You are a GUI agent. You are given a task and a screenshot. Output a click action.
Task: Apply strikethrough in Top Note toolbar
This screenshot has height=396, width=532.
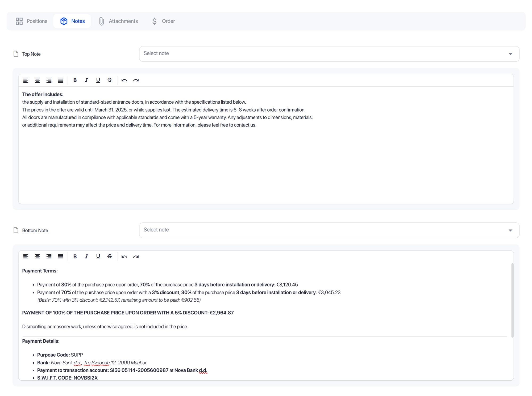point(110,80)
